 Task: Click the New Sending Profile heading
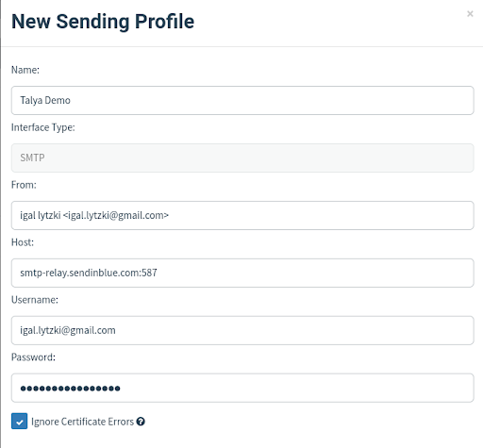[103, 22]
